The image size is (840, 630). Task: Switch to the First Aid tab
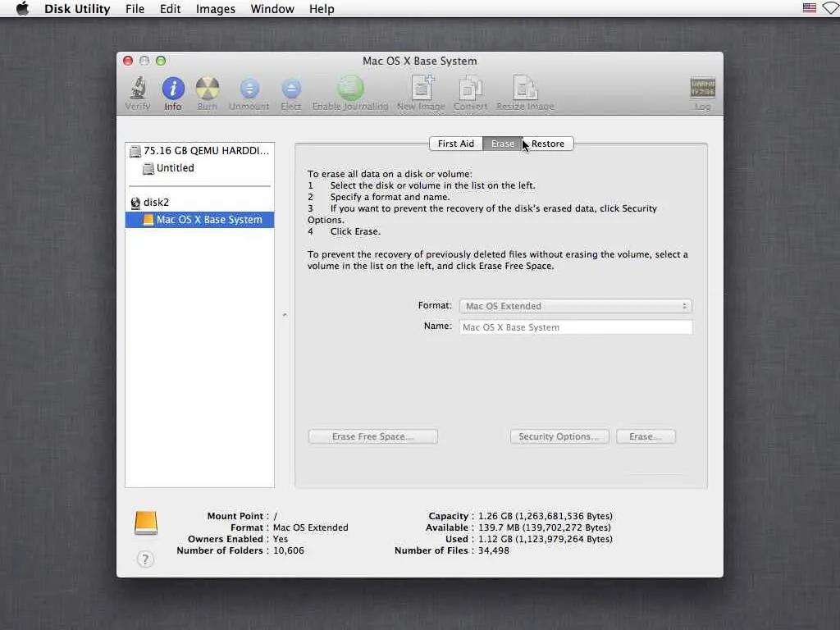456,144
